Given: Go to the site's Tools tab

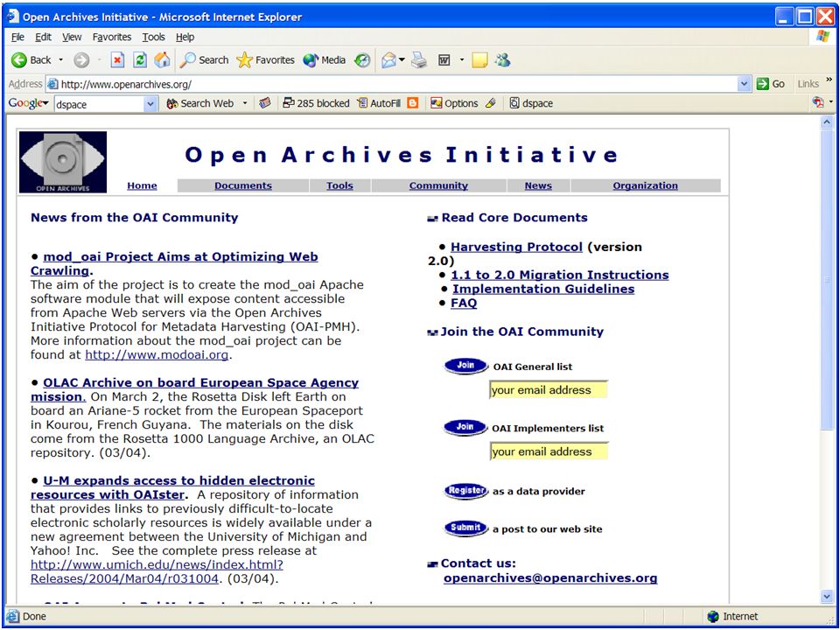Looking at the screenshot, I should [x=339, y=185].
